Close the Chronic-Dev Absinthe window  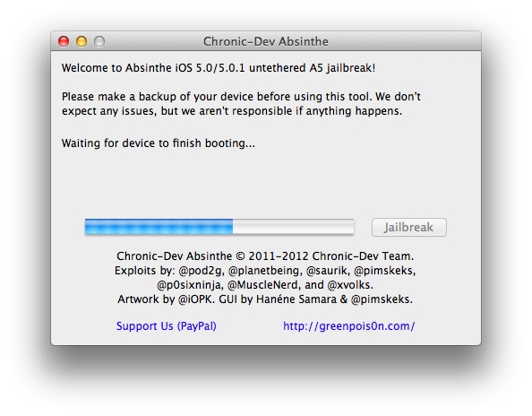[x=64, y=41]
